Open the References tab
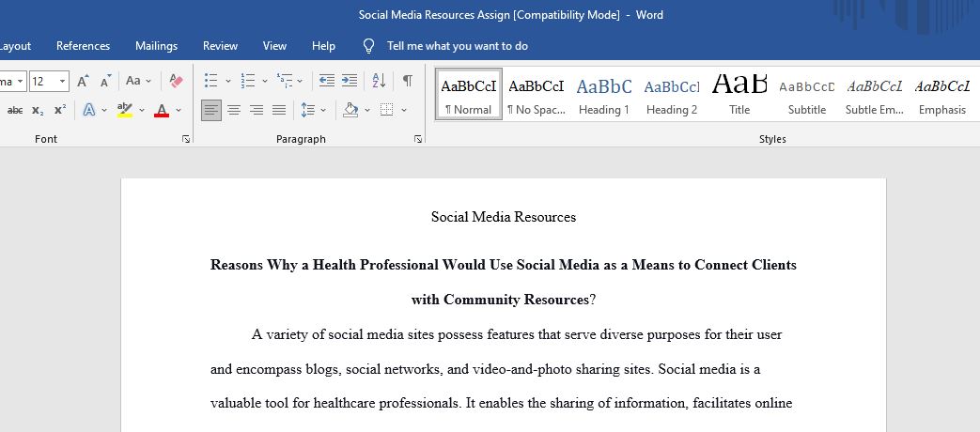Image resolution: width=980 pixels, height=432 pixels. tap(83, 46)
